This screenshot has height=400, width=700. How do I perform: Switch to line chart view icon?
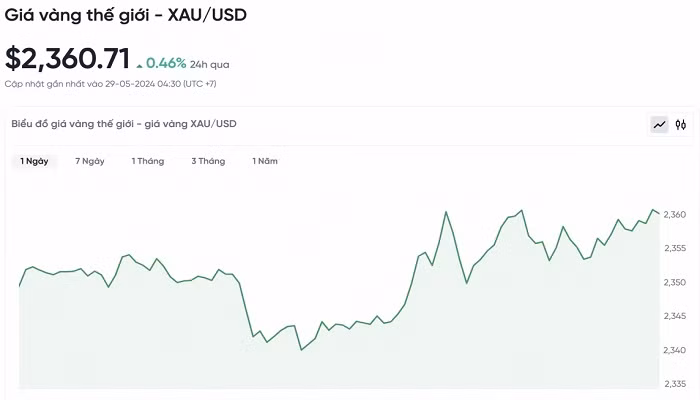[x=659, y=125]
